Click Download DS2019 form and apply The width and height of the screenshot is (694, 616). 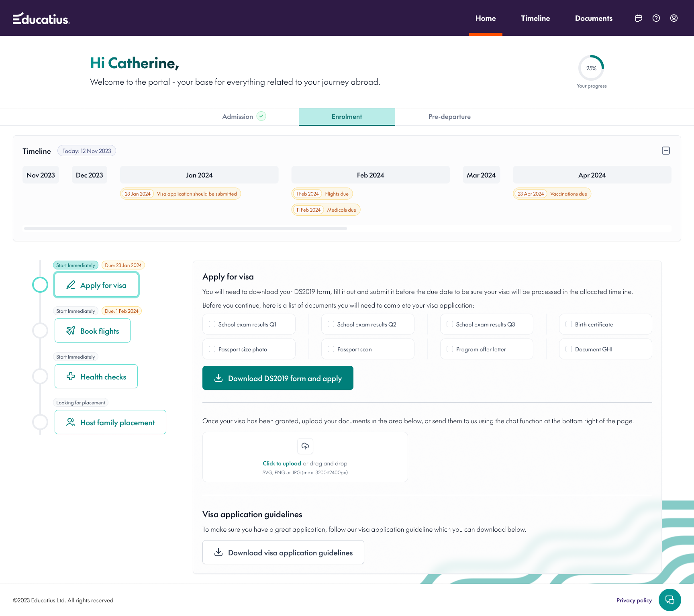point(278,378)
